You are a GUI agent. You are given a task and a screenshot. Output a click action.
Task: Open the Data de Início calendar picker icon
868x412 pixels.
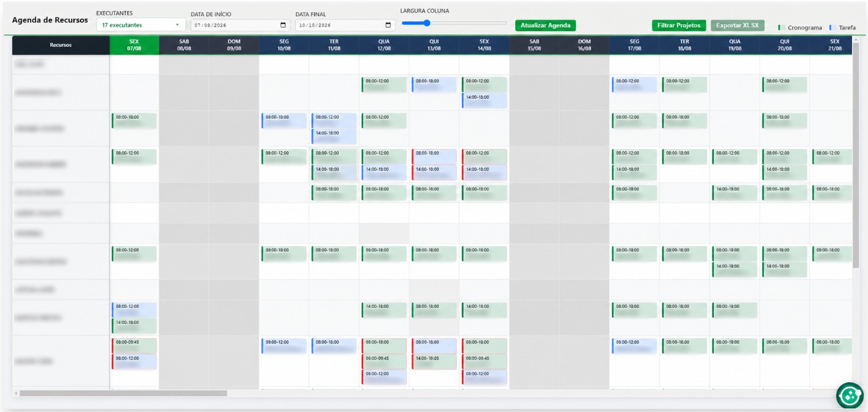tap(283, 25)
